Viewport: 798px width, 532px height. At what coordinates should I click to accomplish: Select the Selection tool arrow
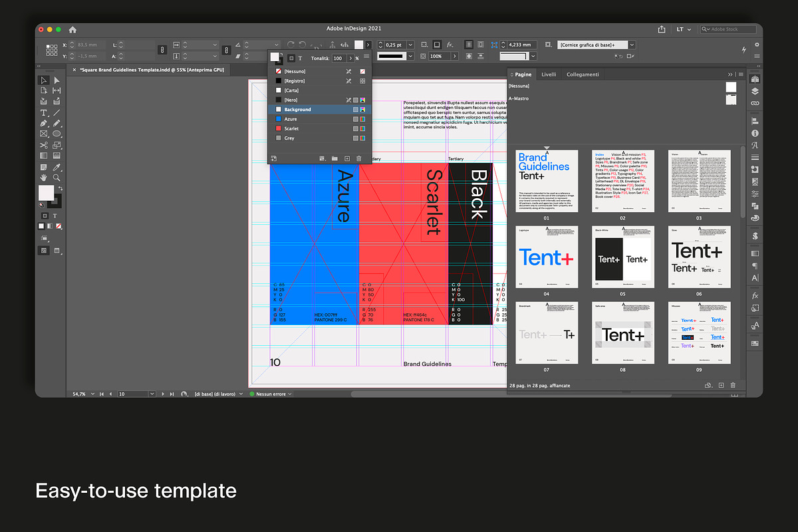44,80
